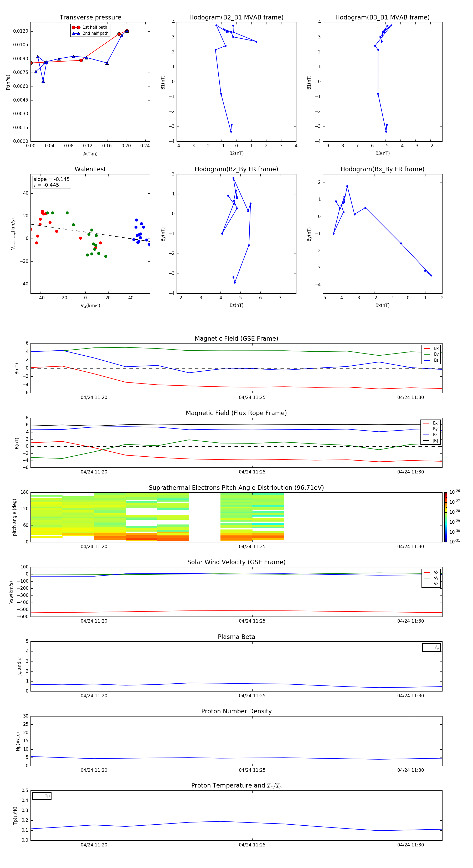The width and height of the screenshot is (473, 868).
Task: Select the Vx legend entry in velocity panel
Action: click(x=431, y=572)
